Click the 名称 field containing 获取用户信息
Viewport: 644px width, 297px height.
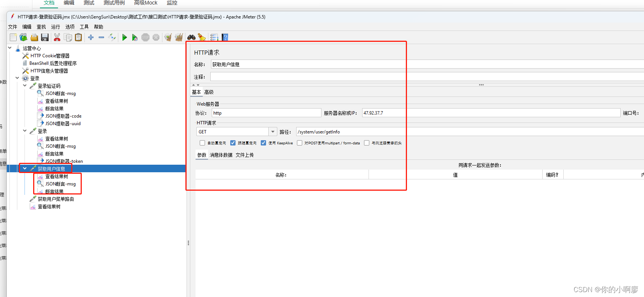[x=427, y=64]
